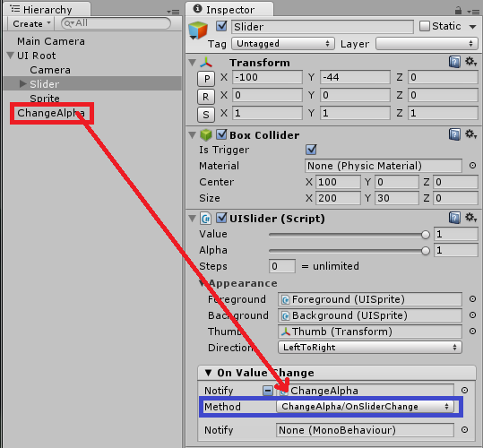This screenshot has width=483, height=448.
Task: Click Position Y field showing -44
Action: tap(355, 77)
